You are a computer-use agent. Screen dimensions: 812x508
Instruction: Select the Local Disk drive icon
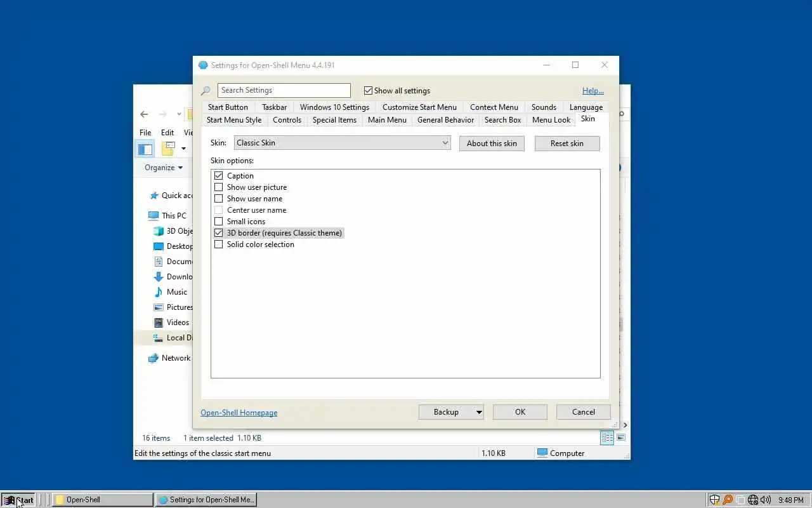159,338
